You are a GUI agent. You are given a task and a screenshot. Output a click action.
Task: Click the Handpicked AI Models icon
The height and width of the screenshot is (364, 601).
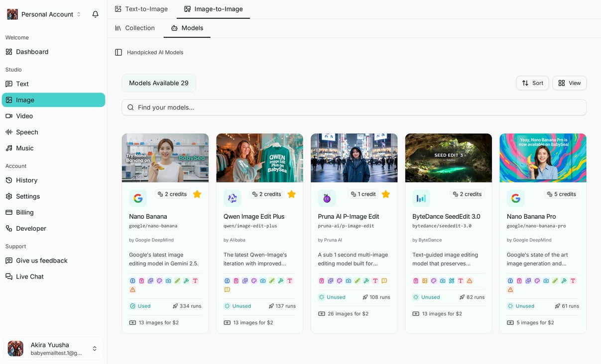(x=118, y=52)
